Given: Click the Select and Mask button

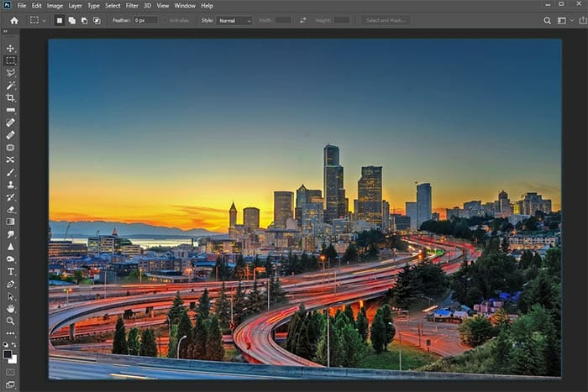Looking at the screenshot, I should pos(387,20).
